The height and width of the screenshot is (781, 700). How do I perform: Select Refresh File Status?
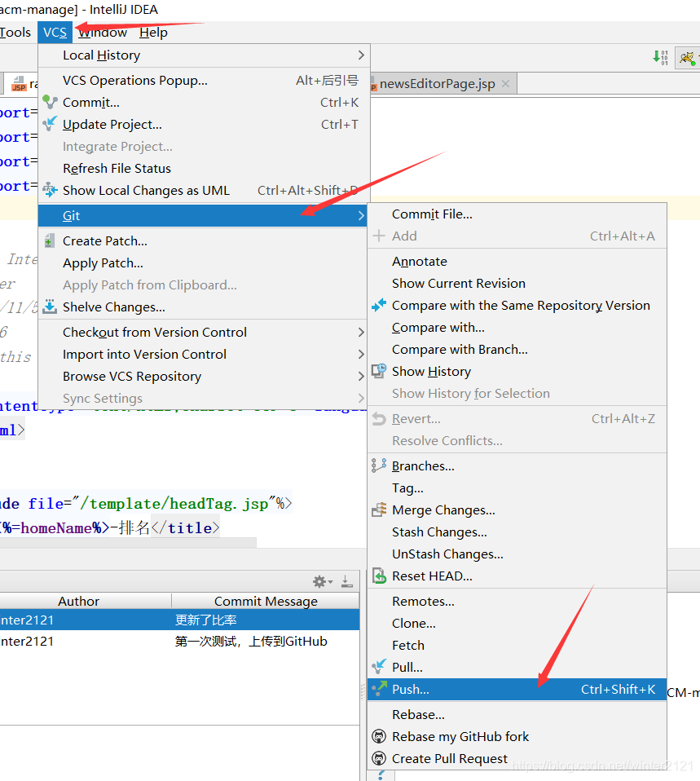(x=117, y=169)
